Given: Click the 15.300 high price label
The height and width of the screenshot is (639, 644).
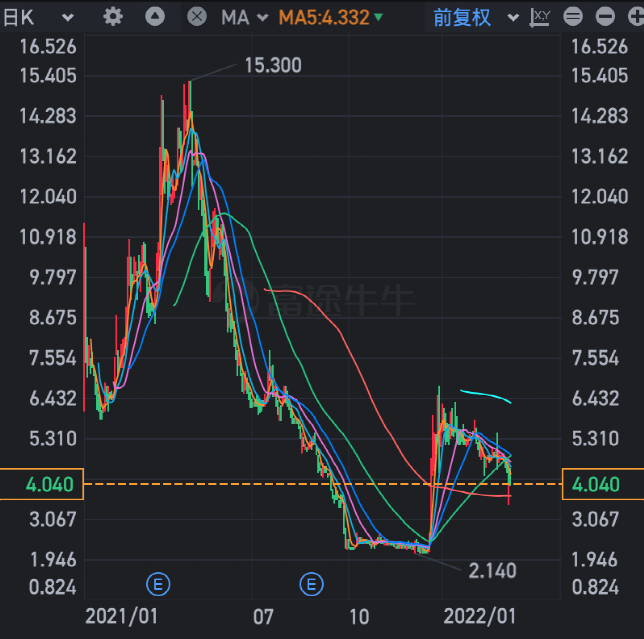Looking at the screenshot, I should pos(272,65).
